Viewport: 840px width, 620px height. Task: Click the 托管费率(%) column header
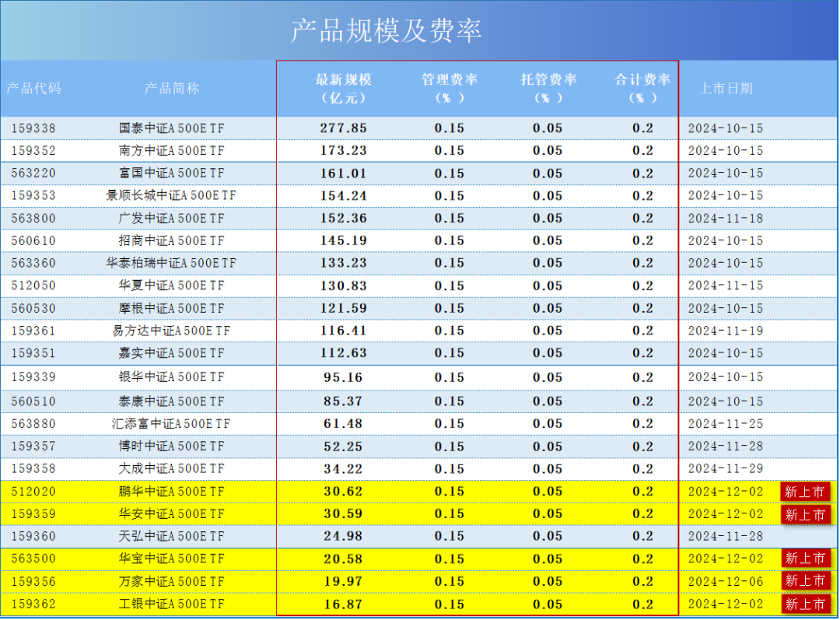point(548,89)
